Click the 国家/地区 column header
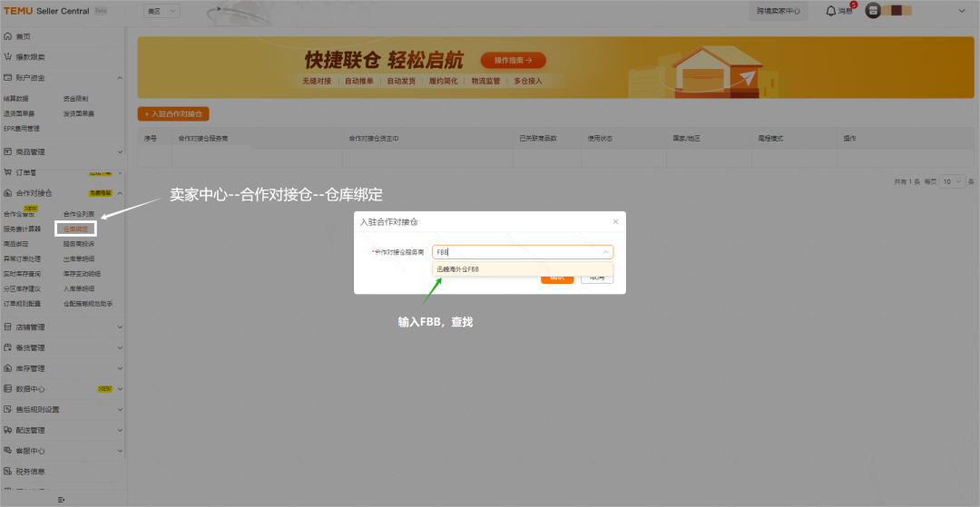The image size is (980, 507). pos(686,138)
